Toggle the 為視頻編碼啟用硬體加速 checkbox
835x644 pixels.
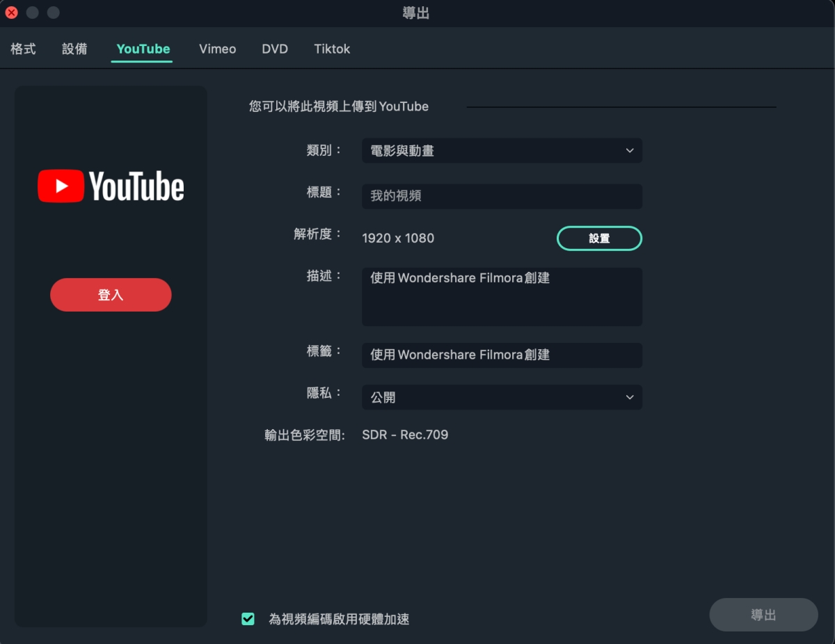pyautogui.click(x=248, y=618)
